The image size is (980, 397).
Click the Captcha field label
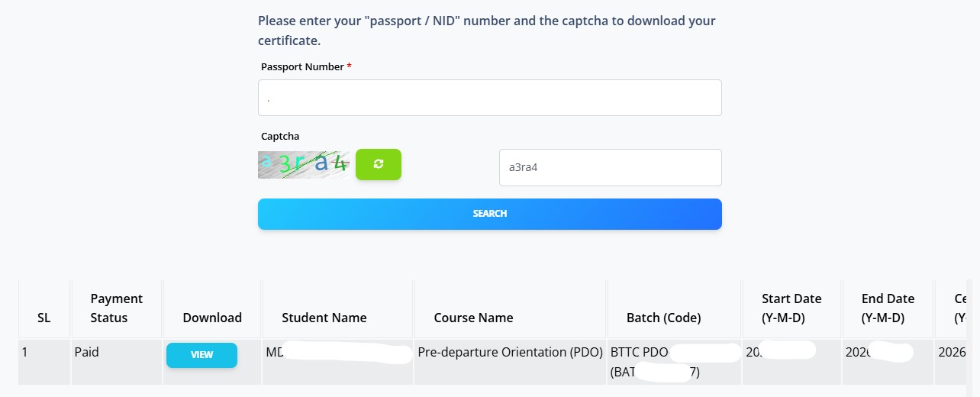coord(280,136)
